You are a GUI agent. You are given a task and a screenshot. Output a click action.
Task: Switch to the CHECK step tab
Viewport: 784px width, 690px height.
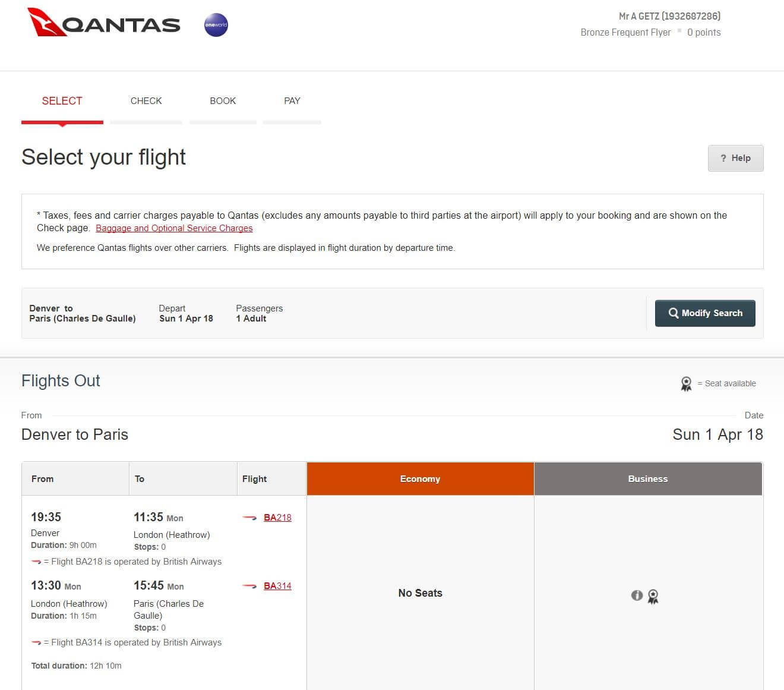pyautogui.click(x=146, y=100)
